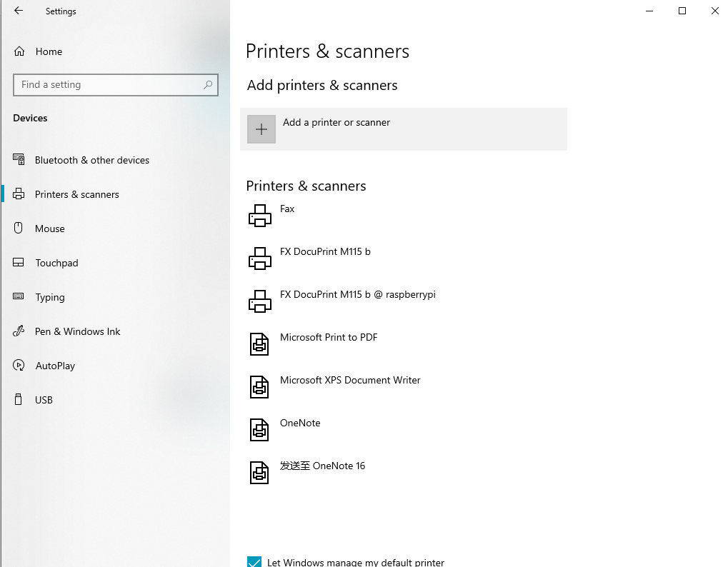Open the AutoPlay settings page
This screenshot has height=567, width=728.
click(55, 366)
